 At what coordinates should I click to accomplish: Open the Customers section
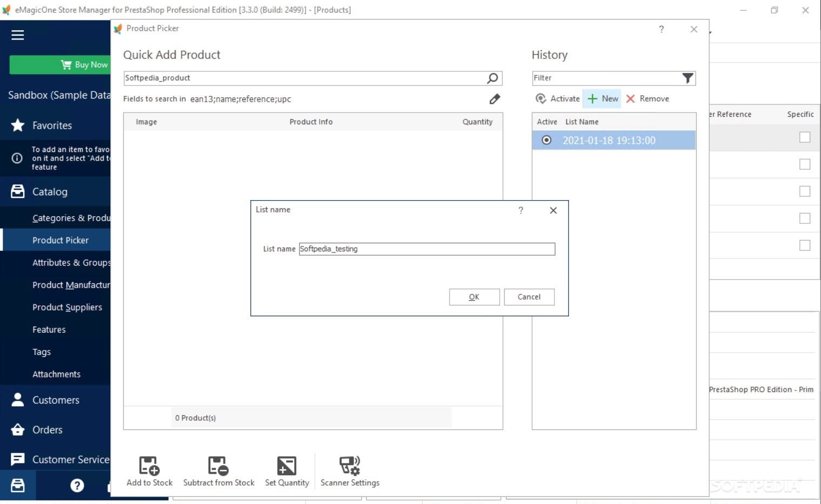pyautogui.click(x=55, y=400)
